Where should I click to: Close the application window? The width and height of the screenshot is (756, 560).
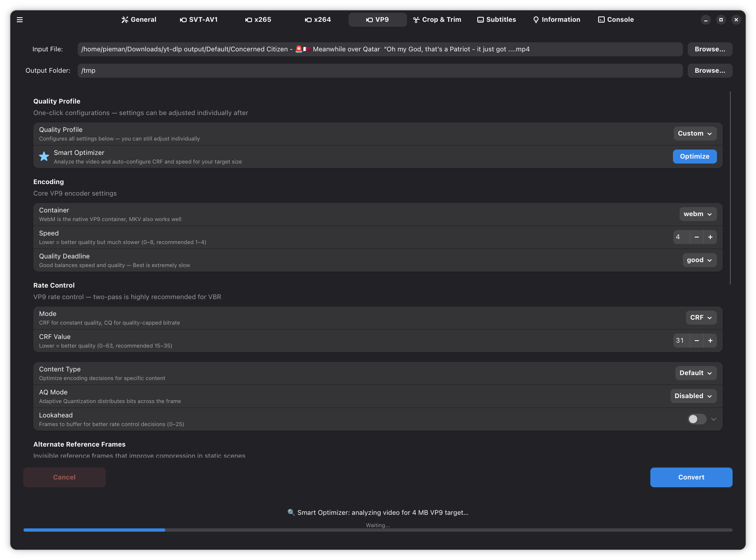coord(736,20)
